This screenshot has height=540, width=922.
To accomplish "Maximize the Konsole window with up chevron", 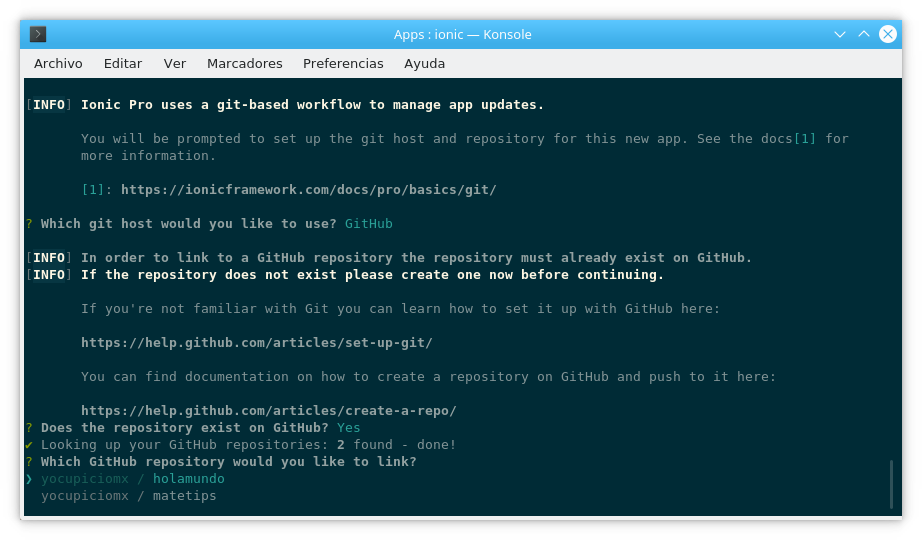I will click(864, 34).
